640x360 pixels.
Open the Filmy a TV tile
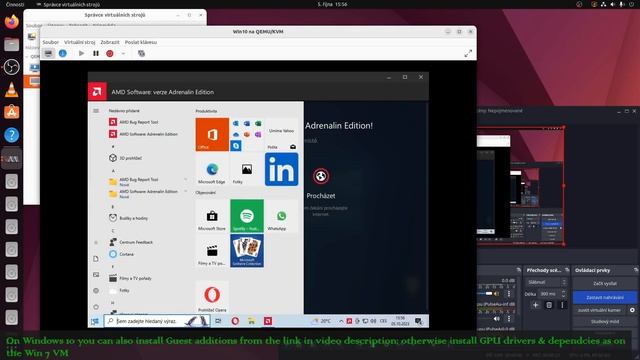(x=212, y=251)
